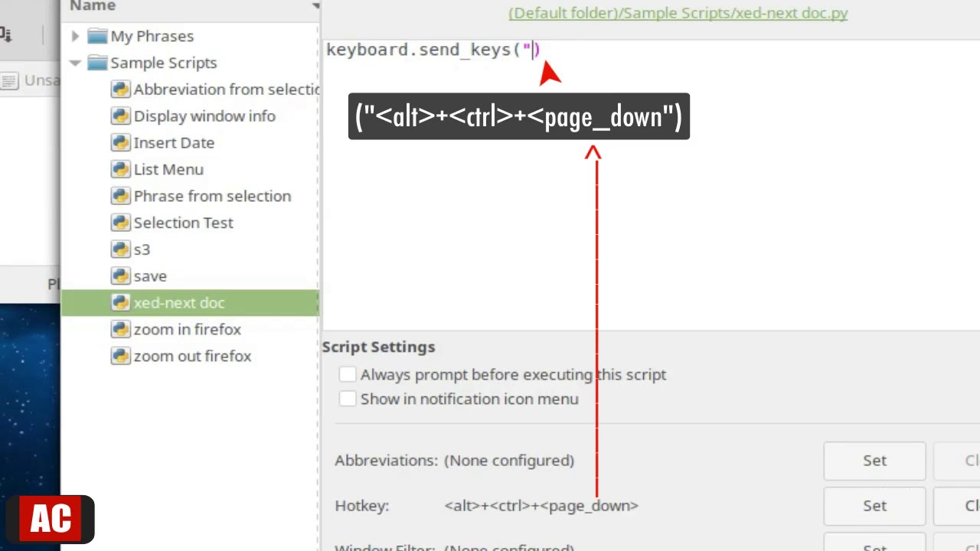
Task: Open the Display window info script
Action: [204, 116]
